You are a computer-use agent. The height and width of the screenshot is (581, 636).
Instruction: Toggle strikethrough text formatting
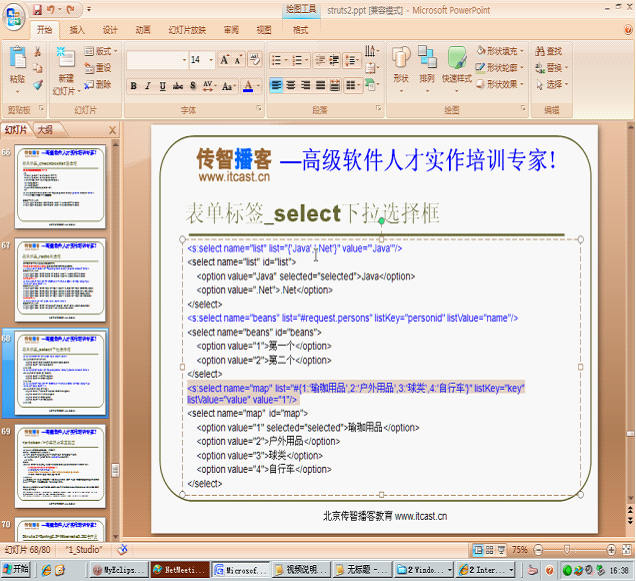177,86
